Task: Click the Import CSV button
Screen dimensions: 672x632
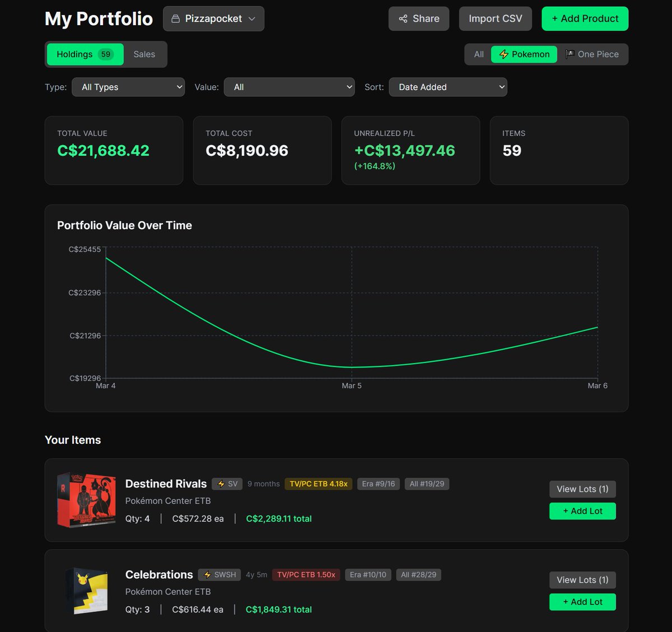Action: click(x=496, y=19)
